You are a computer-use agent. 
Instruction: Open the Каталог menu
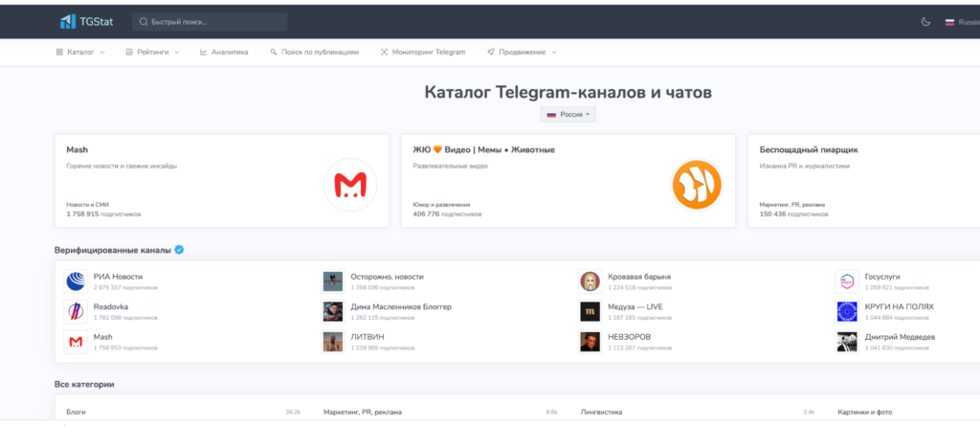point(80,52)
